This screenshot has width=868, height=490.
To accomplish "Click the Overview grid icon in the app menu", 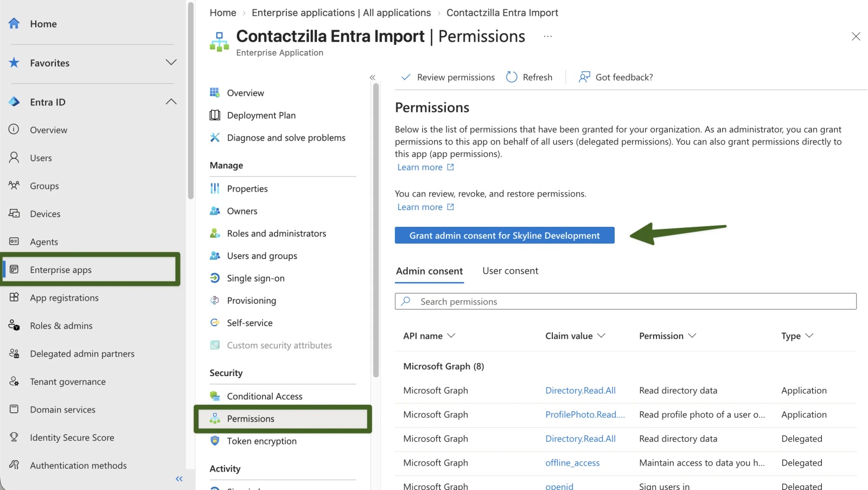I will click(x=215, y=93).
